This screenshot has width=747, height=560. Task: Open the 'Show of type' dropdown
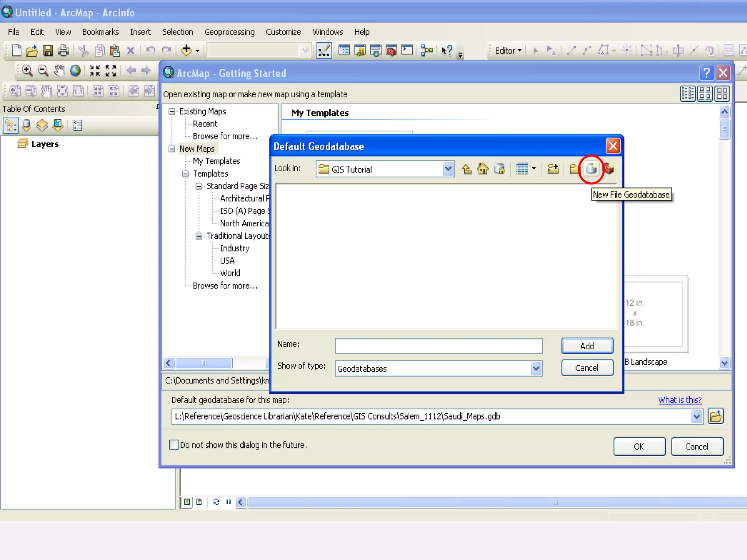click(535, 369)
